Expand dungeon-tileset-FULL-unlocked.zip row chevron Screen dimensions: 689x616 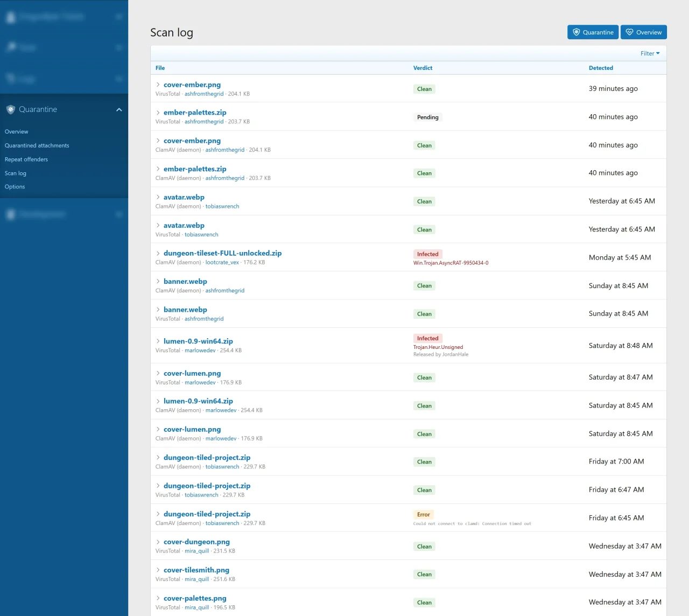pyautogui.click(x=158, y=253)
